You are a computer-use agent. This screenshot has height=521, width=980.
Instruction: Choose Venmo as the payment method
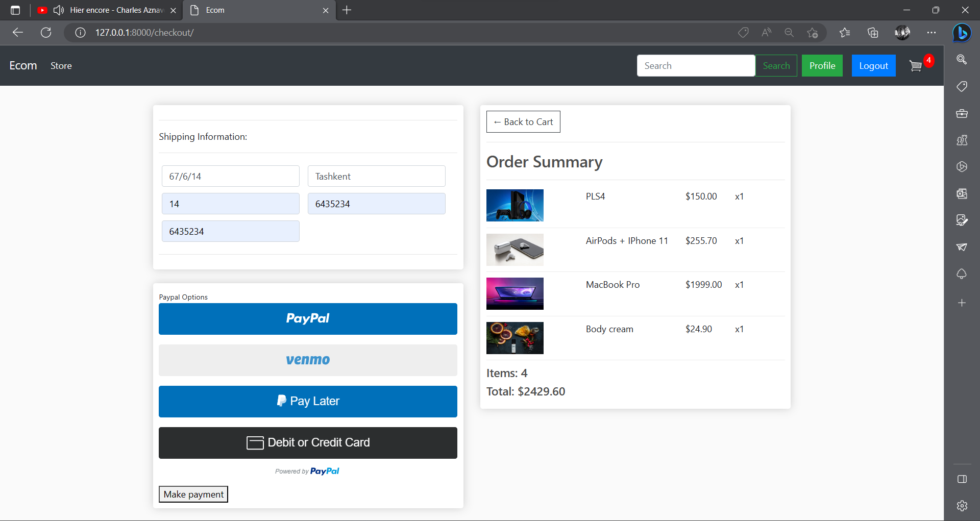pyautogui.click(x=307, y=360)
